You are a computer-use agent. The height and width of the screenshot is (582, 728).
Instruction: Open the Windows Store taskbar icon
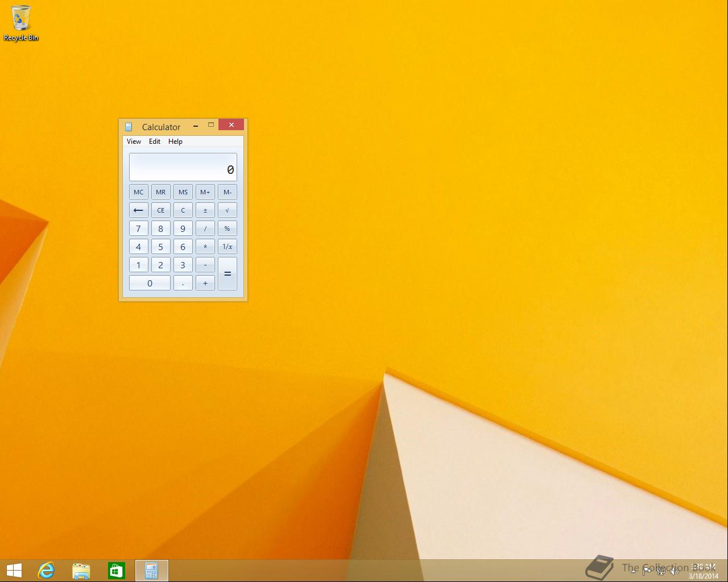coord(117,571)
